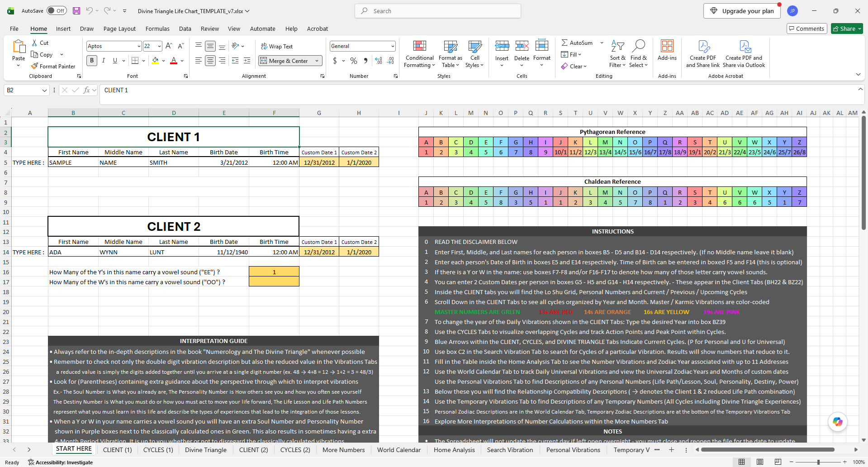Screen dimensions: 868x467
Task: Open the World Calendar sheet tab
Action: [x=399, y=450]
